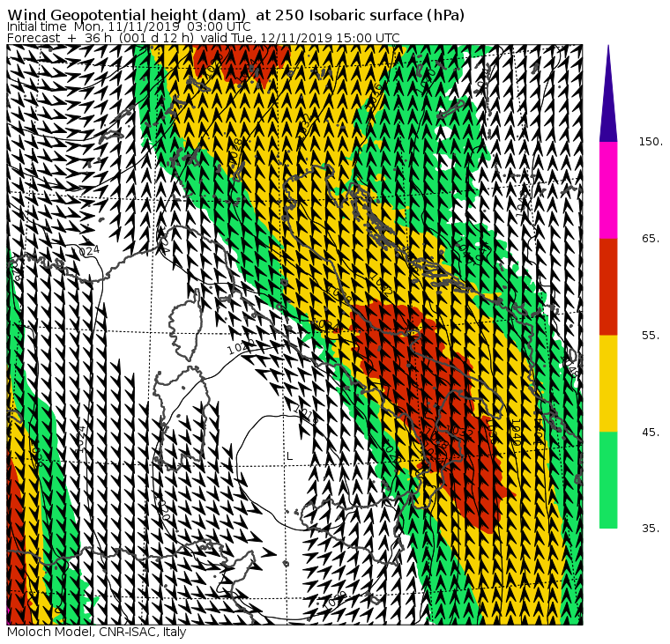The image size is (670, 644).
Task: Select the magenta 65–150 legend band
Action: point(608,190)
